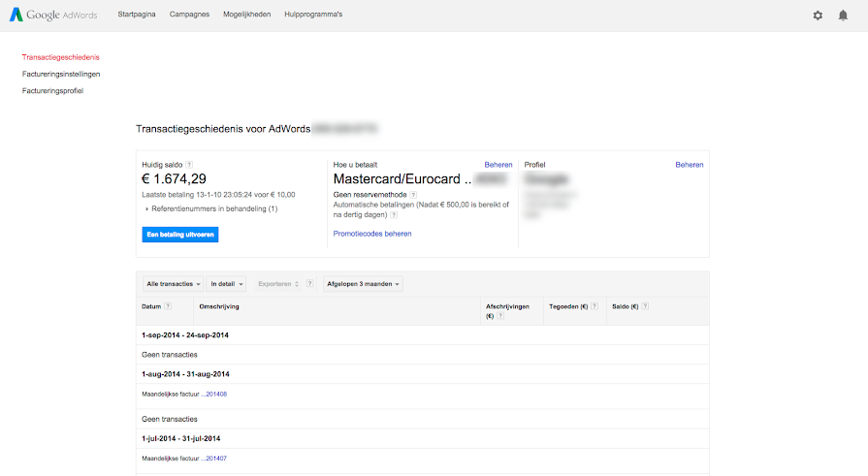The height and width of the screenshot is (476, 868).
Task: Open monthly invoice link 201408
Action: (215, 394)
